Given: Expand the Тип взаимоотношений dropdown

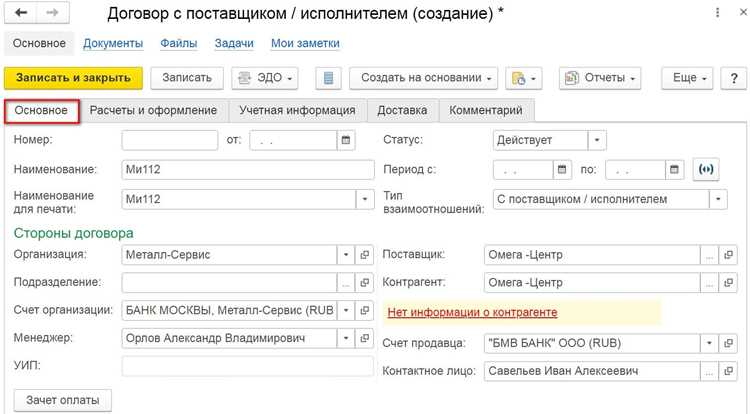Looking at the screenshot, I should click(718, 199).
